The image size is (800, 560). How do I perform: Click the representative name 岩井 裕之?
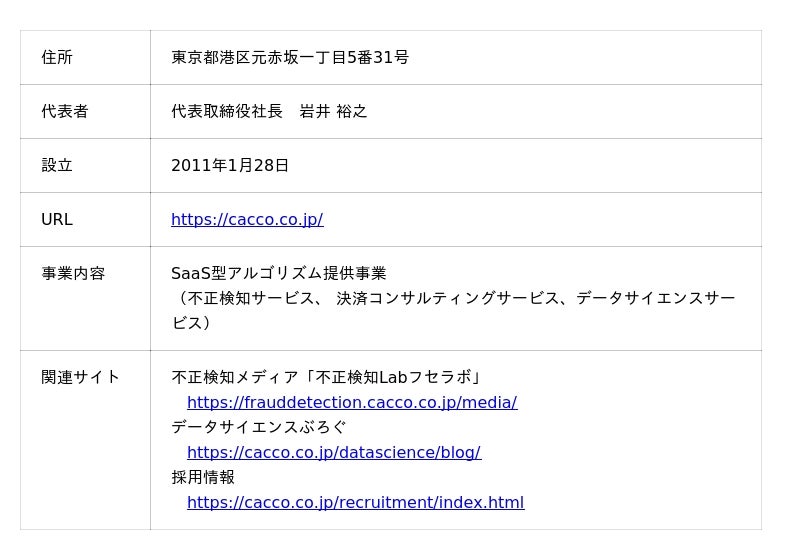pyautogui.click(x=334, y=112)
